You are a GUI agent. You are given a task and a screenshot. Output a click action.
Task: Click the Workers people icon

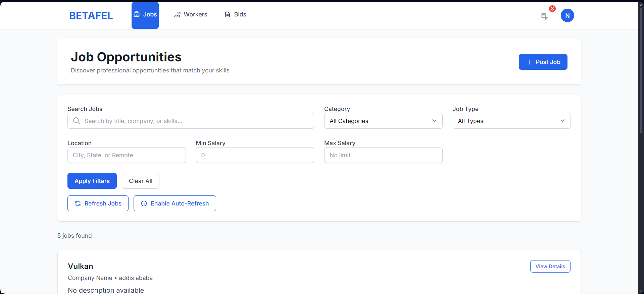point(177,14)
